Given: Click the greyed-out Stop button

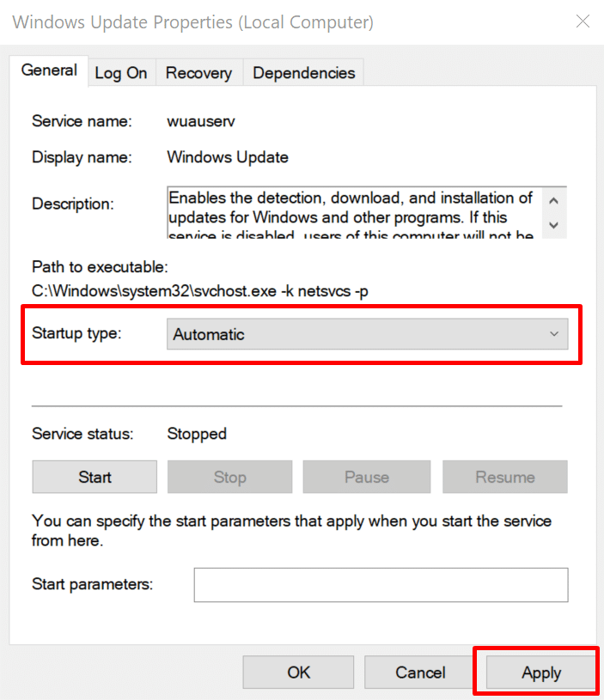Looking at the screenshot, I should point(229,478).
